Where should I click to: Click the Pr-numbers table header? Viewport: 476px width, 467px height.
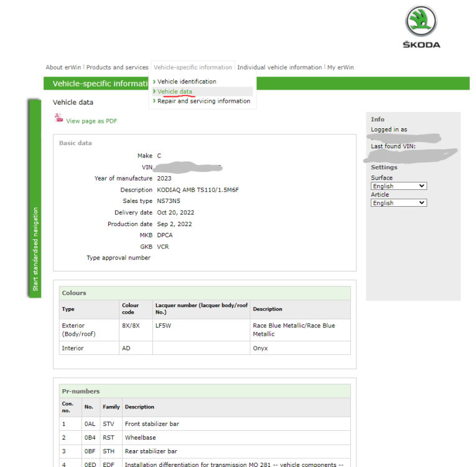(x=205, y=391)
